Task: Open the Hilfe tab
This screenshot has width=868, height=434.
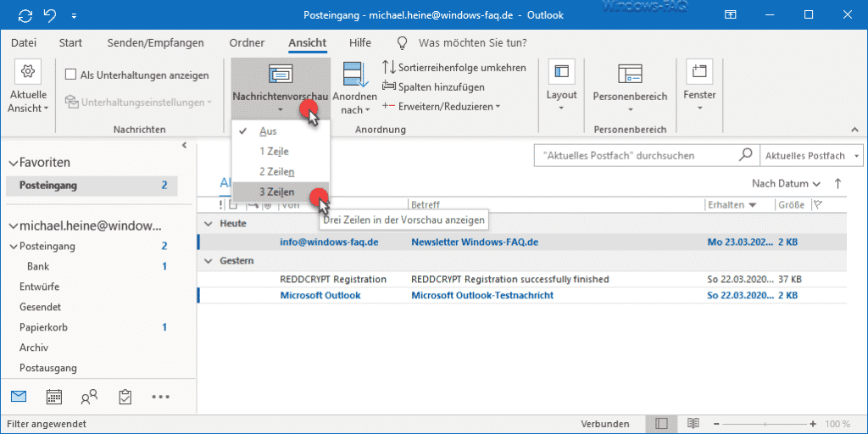Action: [360, 42]
